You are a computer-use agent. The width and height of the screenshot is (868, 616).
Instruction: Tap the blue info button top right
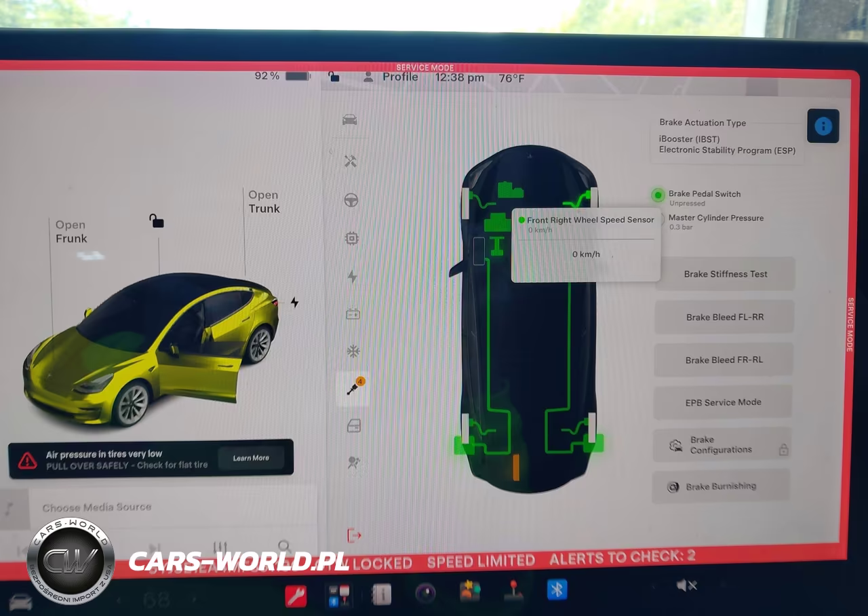pos(823,126)
